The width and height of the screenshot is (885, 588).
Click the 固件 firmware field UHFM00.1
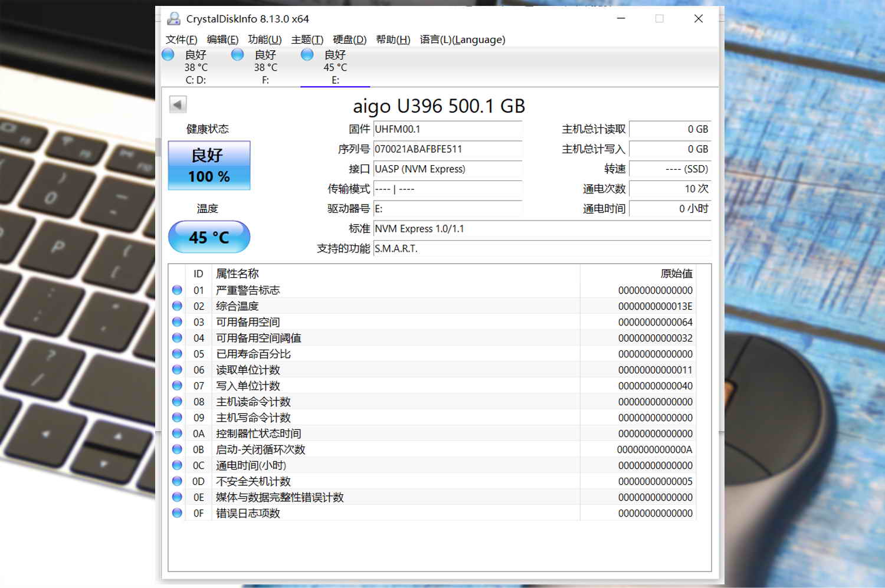click(448, 129)
